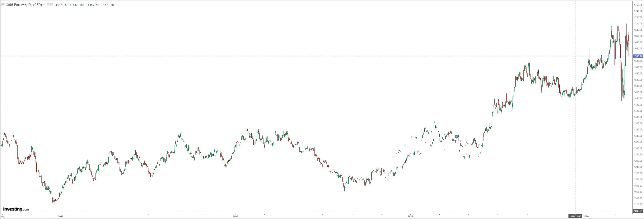Click the blue P marker on chart
The height and width of the screenshot is (219, 644).
456,137
